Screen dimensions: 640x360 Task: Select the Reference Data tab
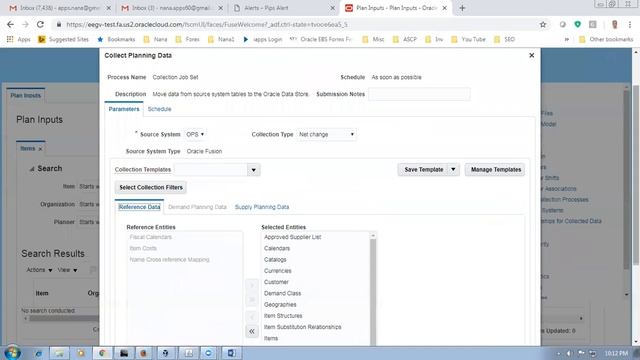coord(139,207)
